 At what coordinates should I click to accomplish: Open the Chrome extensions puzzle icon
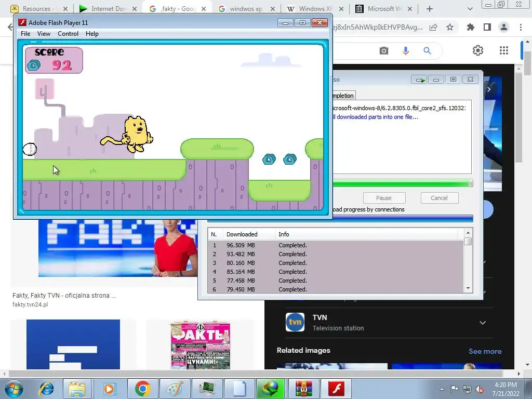point(471,27)
